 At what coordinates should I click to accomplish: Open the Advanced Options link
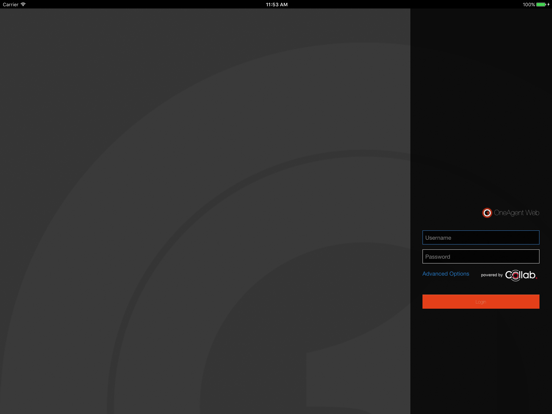[x=445, y=274]
